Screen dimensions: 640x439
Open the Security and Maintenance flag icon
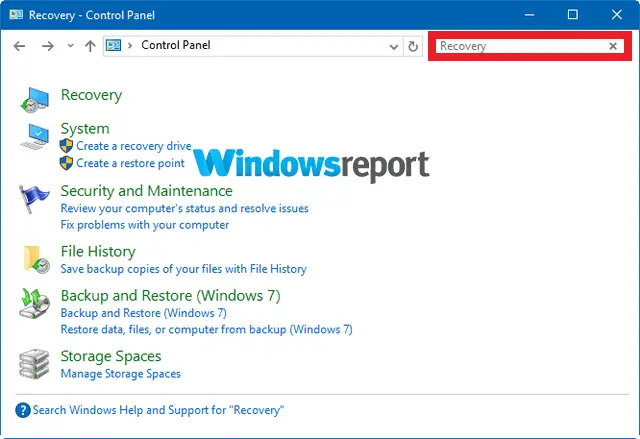[x=34, y=199]
